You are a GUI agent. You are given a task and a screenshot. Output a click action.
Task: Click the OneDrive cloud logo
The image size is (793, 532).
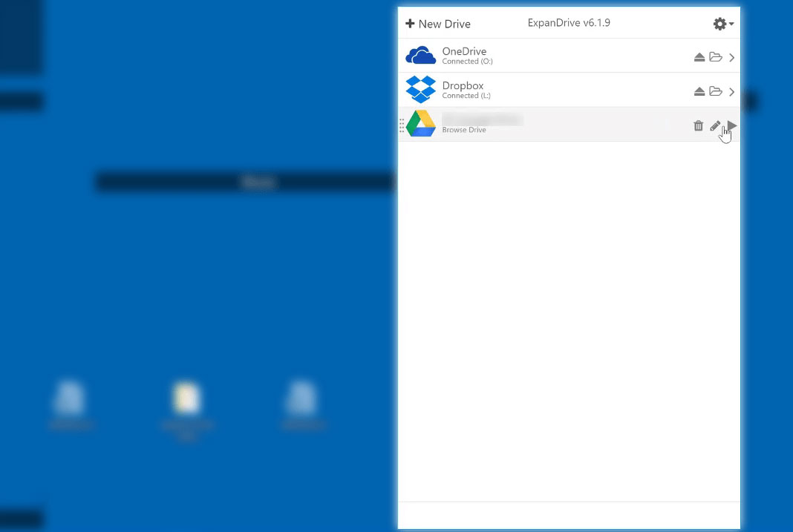click(420, 56)
